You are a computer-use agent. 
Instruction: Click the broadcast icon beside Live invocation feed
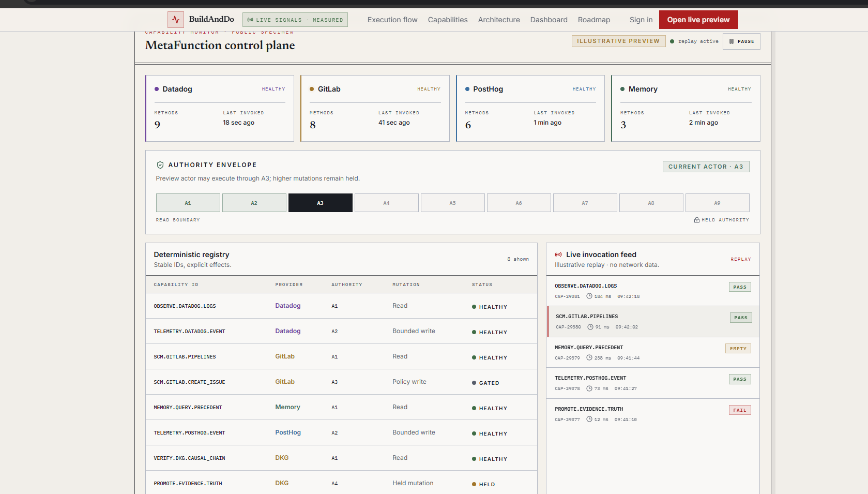point(558,255)
